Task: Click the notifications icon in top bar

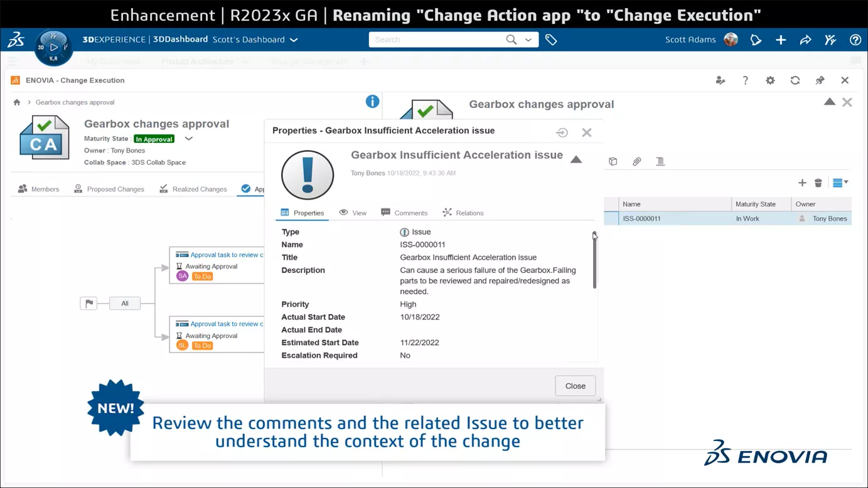Action: click(x=756, y=40)
